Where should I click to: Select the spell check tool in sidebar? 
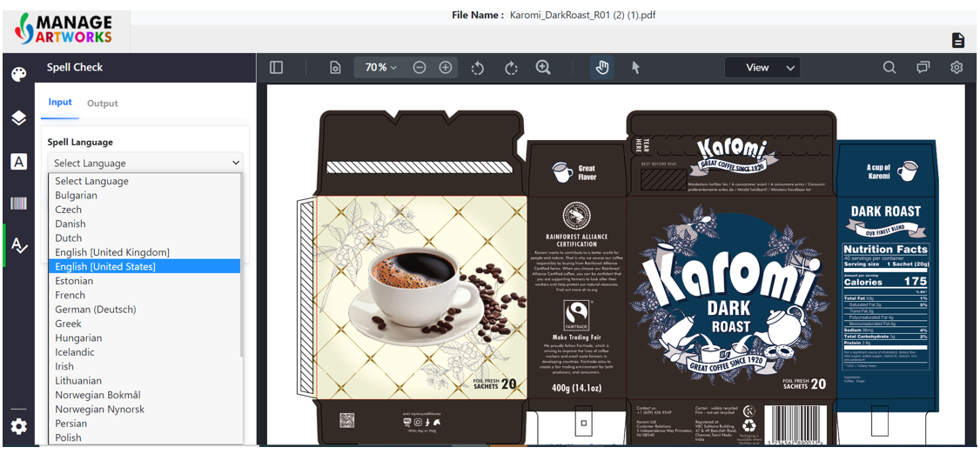19,246
